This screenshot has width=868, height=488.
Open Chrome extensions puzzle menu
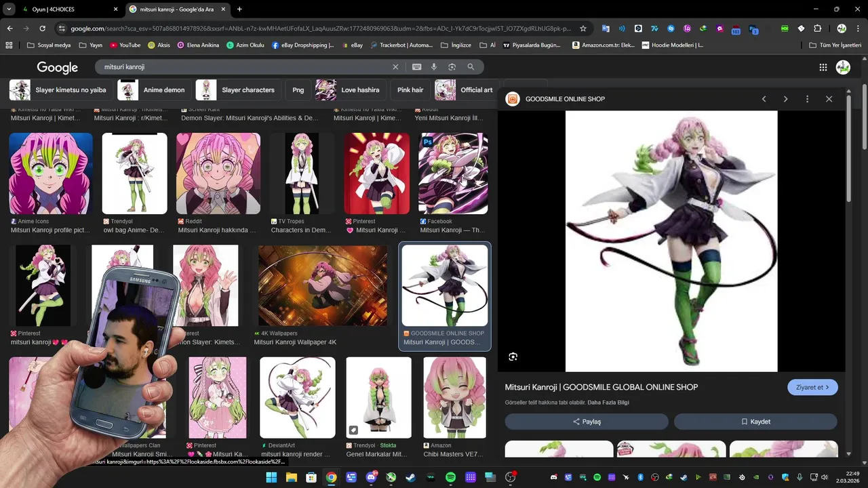click(817, 28)
